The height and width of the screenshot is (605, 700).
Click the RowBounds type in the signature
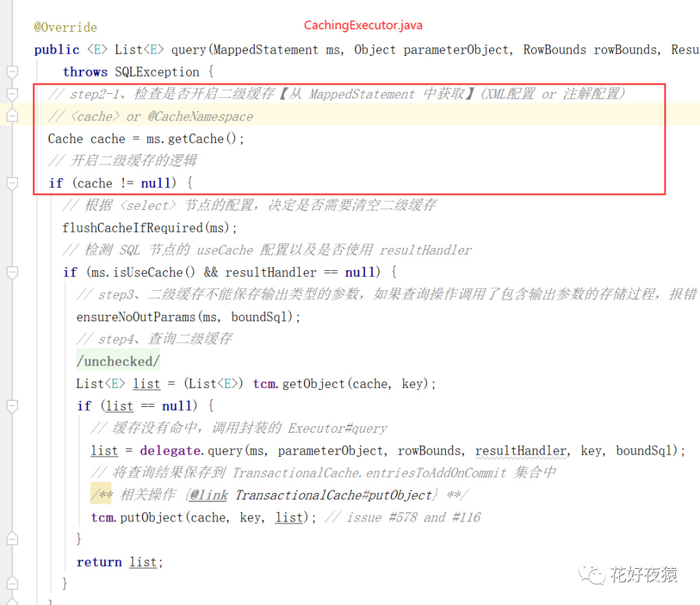[554, 49]
